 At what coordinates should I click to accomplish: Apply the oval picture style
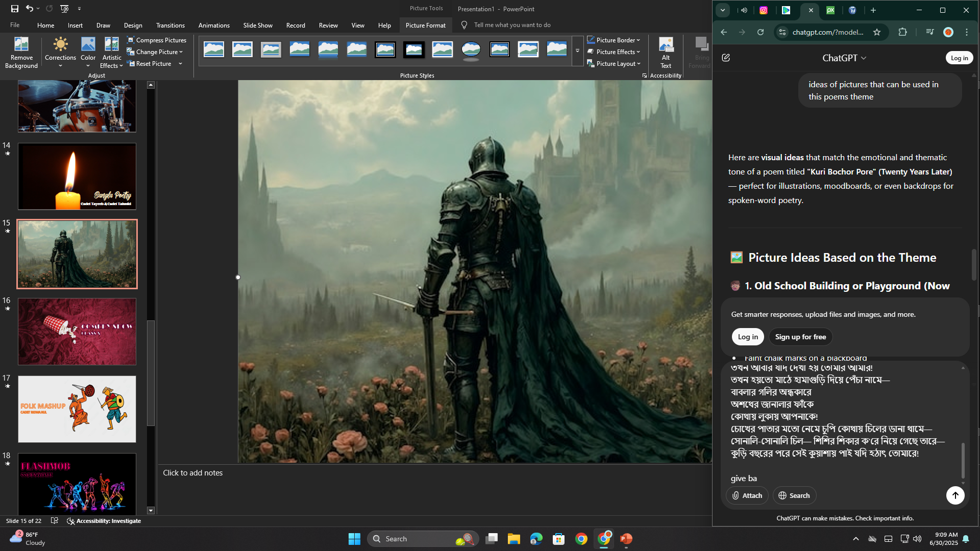471,50
